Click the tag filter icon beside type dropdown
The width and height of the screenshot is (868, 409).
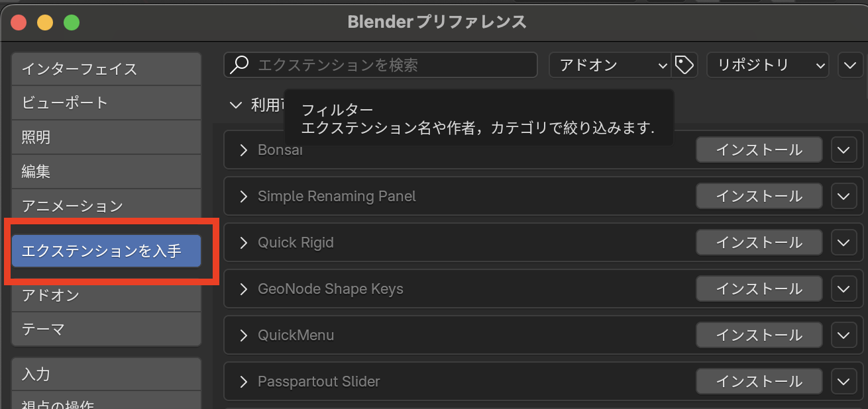click(x=685, y=65)
